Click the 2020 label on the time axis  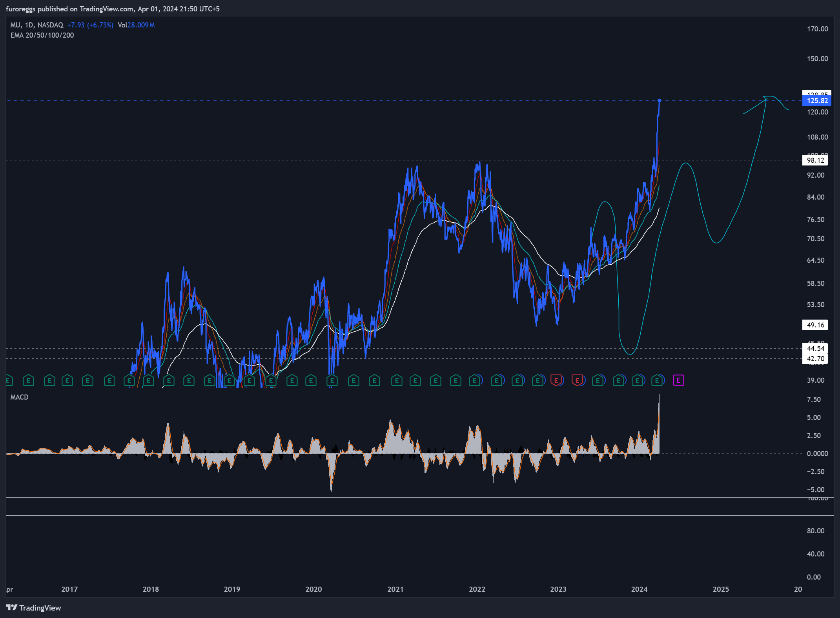point(313,589)
